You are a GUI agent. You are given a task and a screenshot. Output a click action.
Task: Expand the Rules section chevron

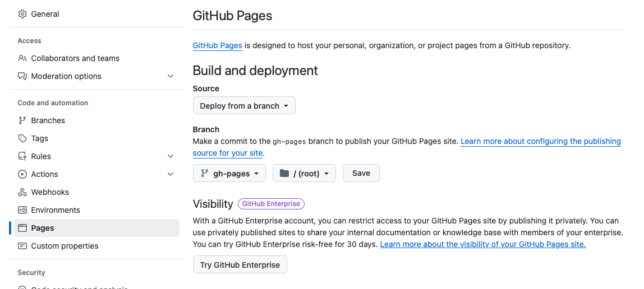(x=171, y=156)
